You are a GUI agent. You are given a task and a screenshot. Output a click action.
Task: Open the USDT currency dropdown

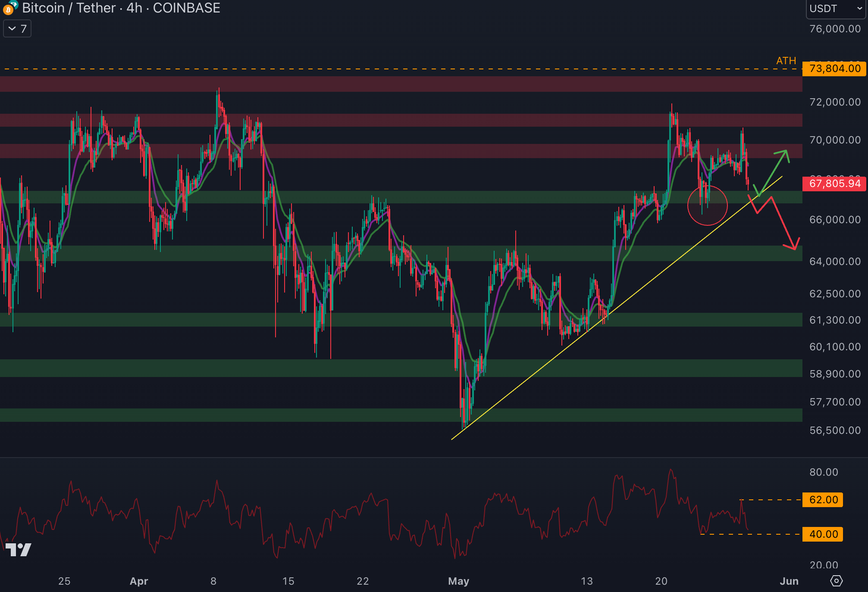click(x=835, y=9)
